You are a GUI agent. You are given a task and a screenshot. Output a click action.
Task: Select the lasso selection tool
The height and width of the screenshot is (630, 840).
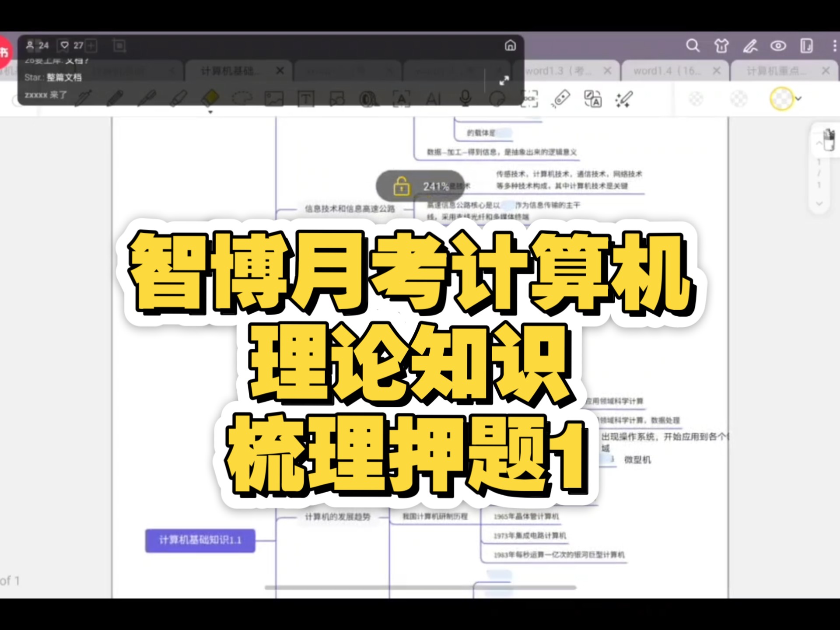pyautogui.click(x=242, y=99)
